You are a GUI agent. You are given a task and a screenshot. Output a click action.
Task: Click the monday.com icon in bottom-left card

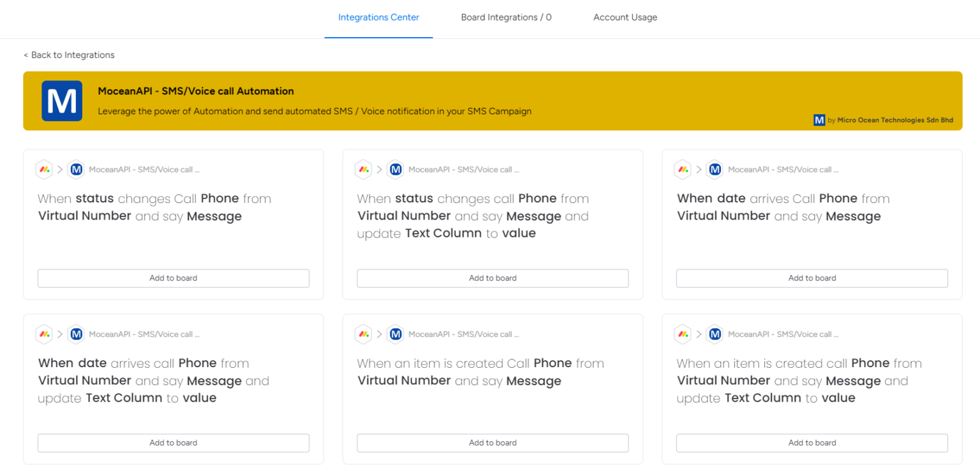point(43,334)
